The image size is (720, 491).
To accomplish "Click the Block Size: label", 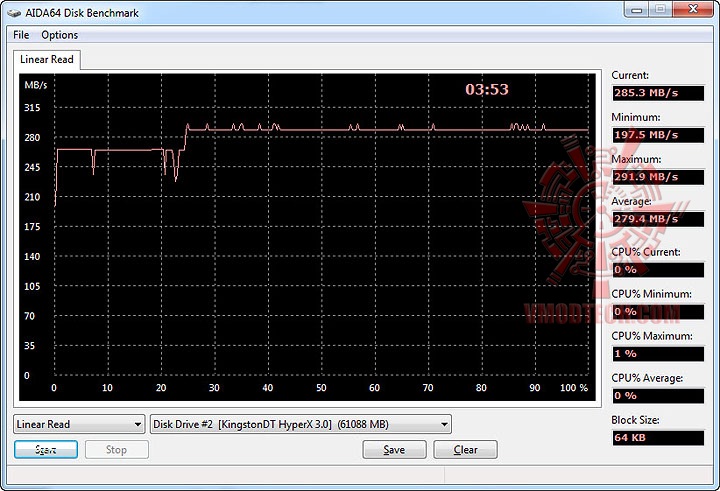I will tap(635, 420).
